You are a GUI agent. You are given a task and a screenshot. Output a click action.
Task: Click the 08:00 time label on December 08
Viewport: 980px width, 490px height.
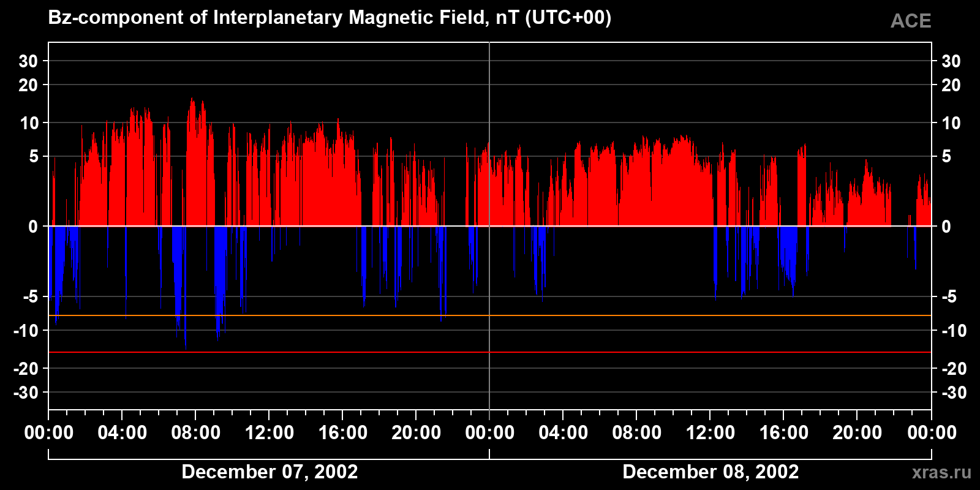[637, 433]
